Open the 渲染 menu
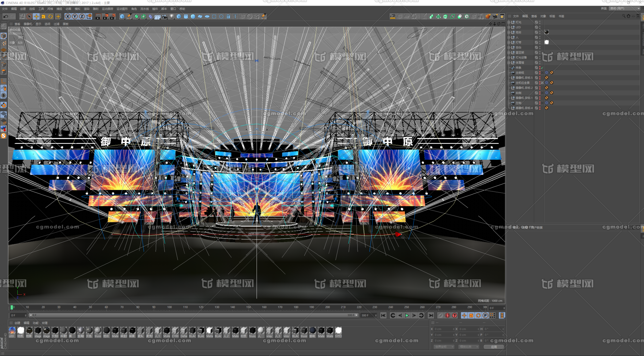644x356 pixels. coord(87,9)
